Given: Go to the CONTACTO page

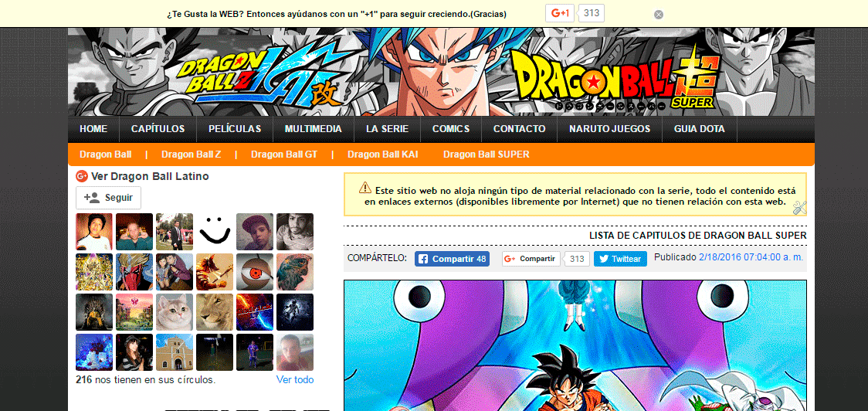Looking at the screenshot, I should (519, 129).
